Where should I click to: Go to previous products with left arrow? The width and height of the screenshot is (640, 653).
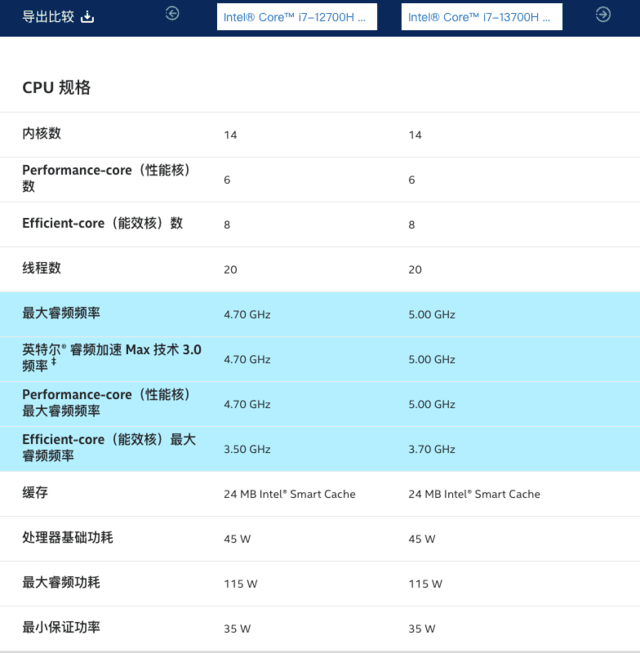pos(172,14)
